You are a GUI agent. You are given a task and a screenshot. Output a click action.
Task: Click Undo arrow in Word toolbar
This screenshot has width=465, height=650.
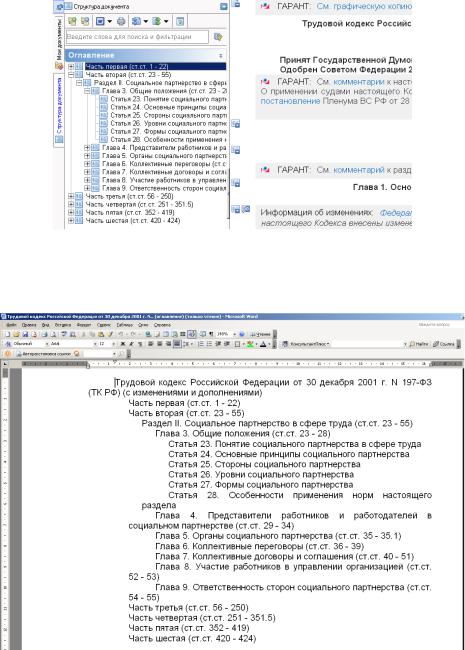click(x=121, y=334)
